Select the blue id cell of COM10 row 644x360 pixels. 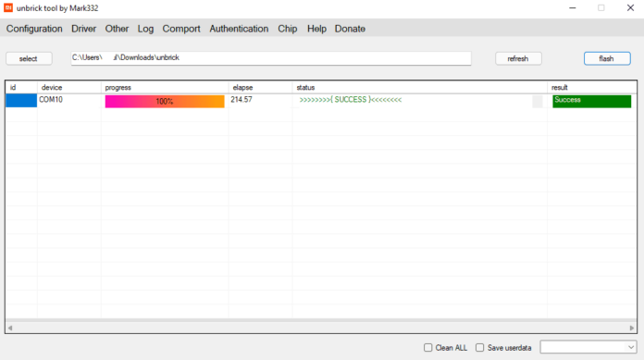(21, 101)
